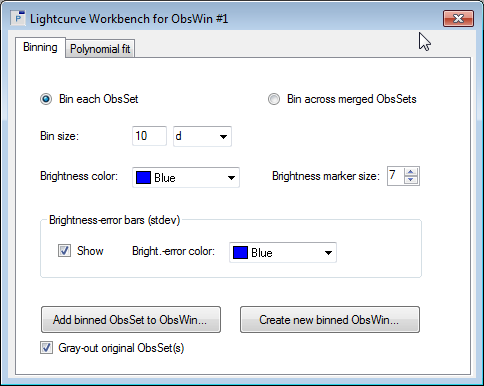Toggle the Show error bars checkbox

[x=64, y=250]
